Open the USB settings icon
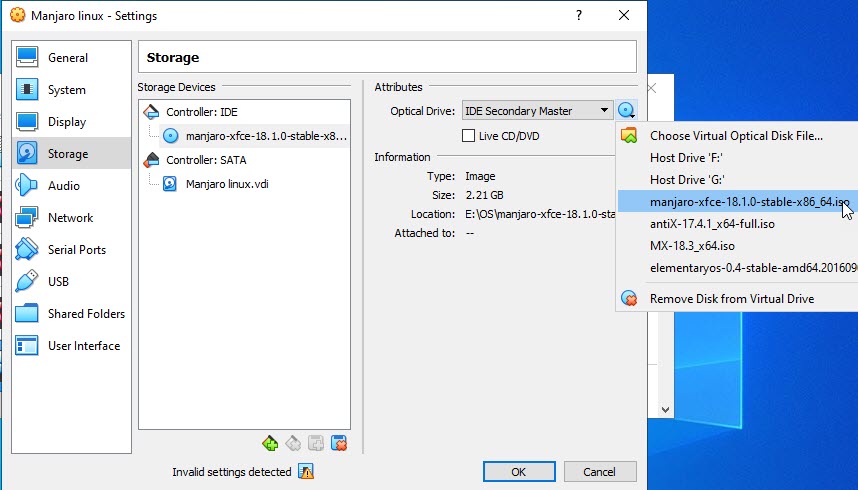Viewport: 858px width, 490px height. (x=27, y=281)
